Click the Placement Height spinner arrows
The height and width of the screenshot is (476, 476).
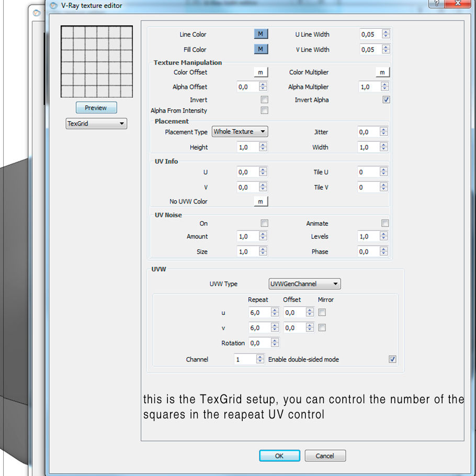coord(263,147)
